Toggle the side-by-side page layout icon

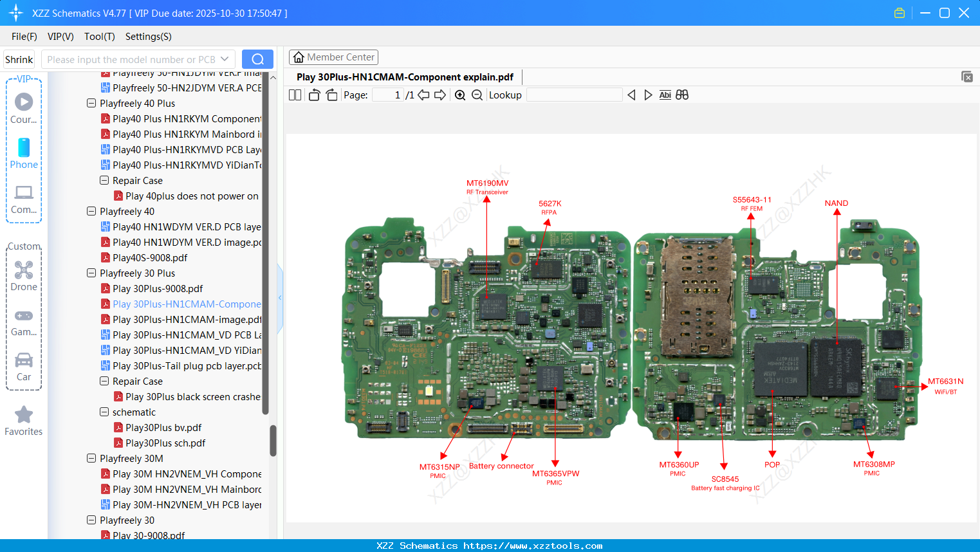[295, 95]
